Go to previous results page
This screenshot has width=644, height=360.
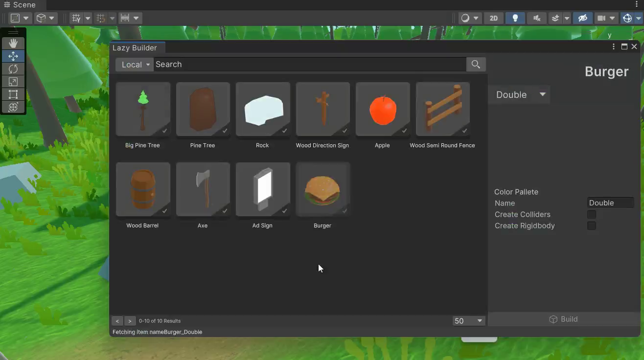coord(117,321)
